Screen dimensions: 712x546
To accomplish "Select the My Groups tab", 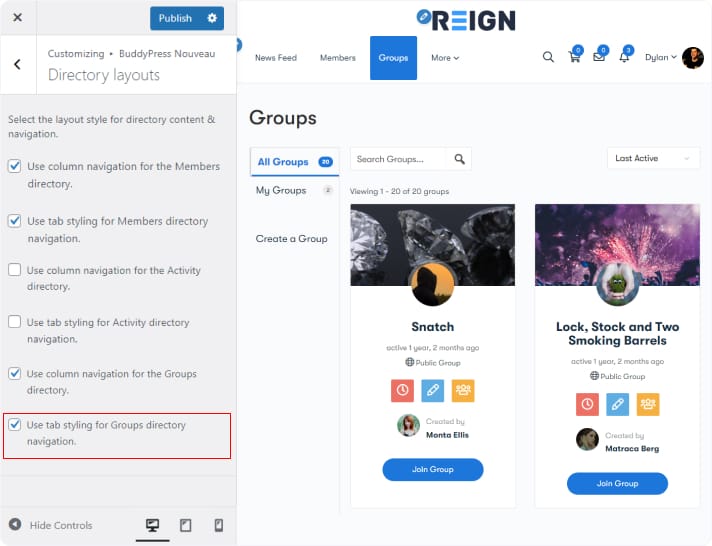I will 281,190.
